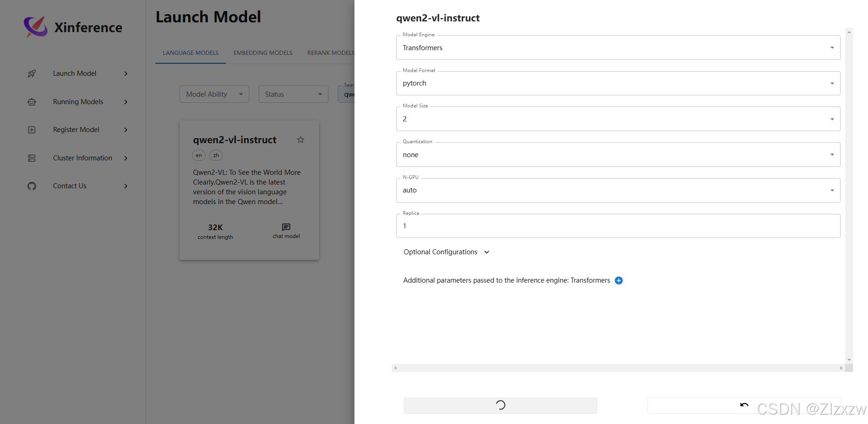Click the plus-box icon beside Register Model
Screen dimensions: 868x424
32,130
